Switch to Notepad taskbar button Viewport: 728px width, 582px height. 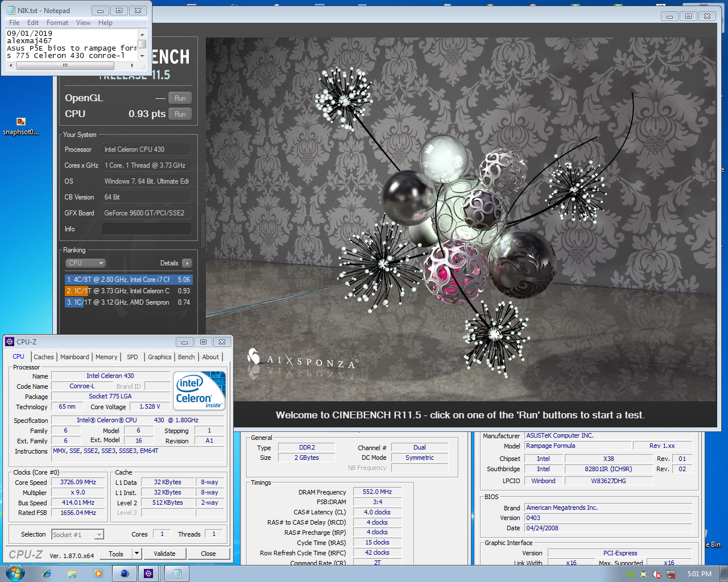(177, 573)
